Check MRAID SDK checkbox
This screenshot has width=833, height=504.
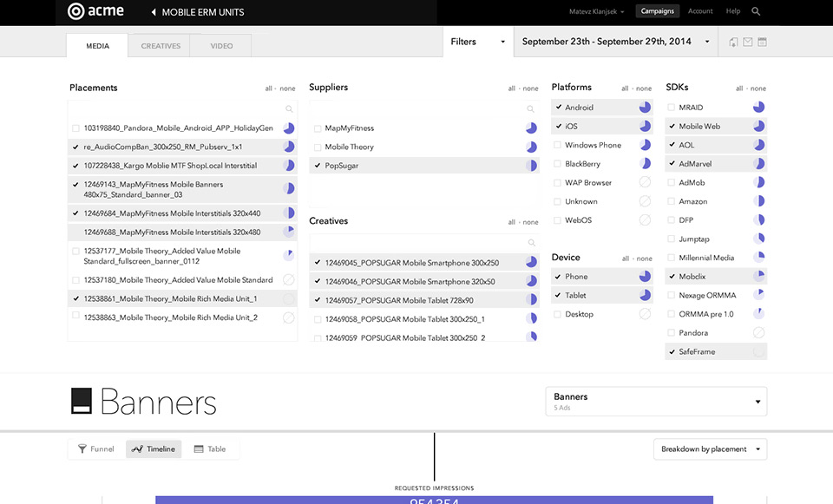coord(671,108)
